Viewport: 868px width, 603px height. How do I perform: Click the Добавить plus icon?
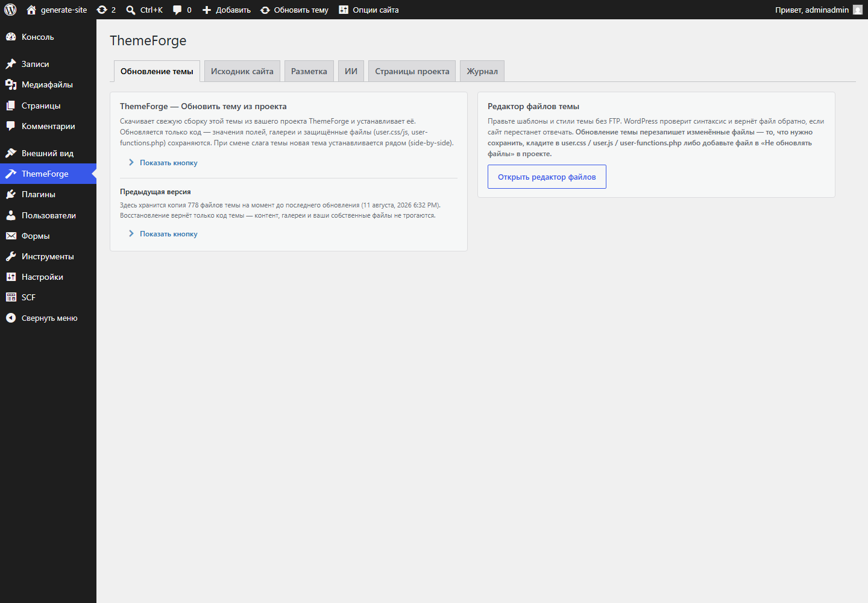(207, 10)
